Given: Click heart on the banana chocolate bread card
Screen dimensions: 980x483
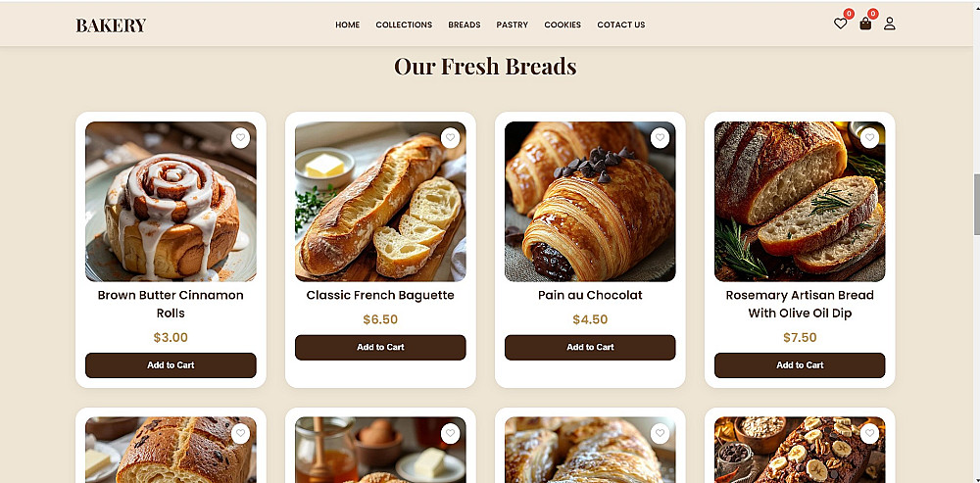Looking at the screenshot, I should (869, 433).
